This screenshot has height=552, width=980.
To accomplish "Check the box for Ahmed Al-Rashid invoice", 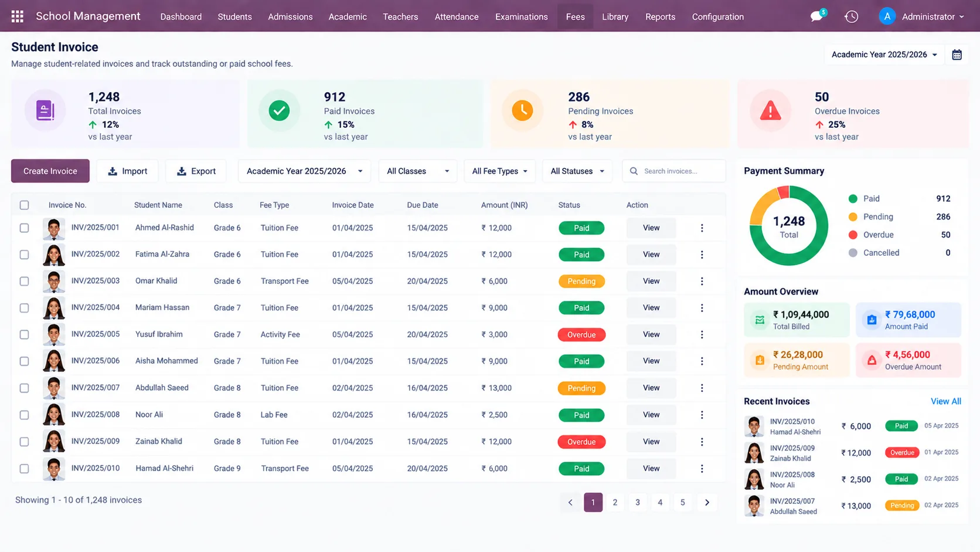I will [24, 228].
